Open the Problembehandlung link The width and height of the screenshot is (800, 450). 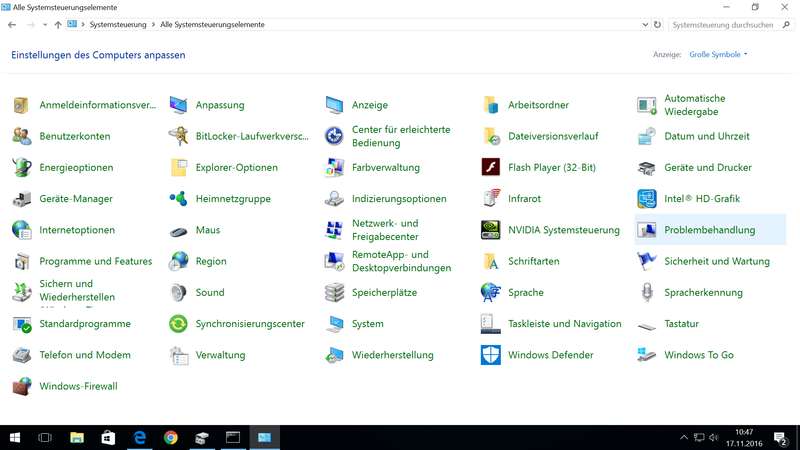(x=709, y=230)
